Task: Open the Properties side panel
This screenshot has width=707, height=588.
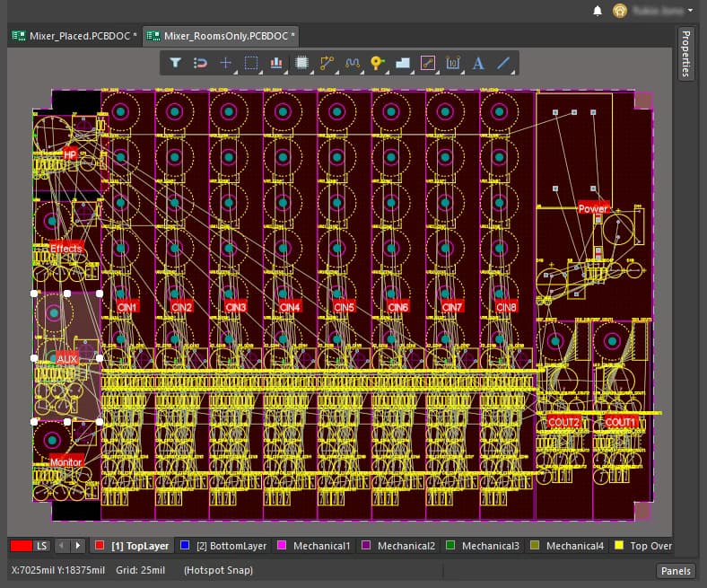Action: (686, 53)
